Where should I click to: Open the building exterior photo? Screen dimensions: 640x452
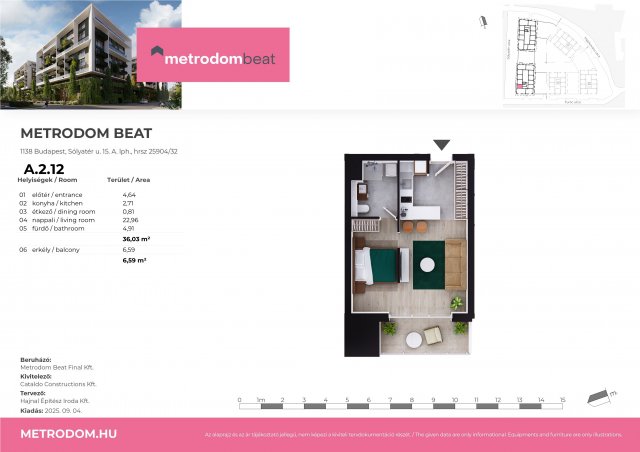[x=91, y=55]
